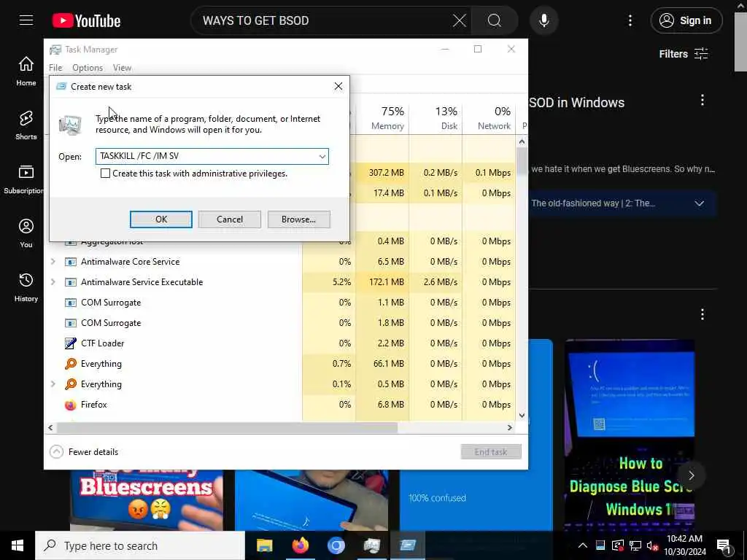This screenshot has width=747, height=560.
Task: Open the How to Diagnose Blue Screen short
Action: click(x=630, y=435)
